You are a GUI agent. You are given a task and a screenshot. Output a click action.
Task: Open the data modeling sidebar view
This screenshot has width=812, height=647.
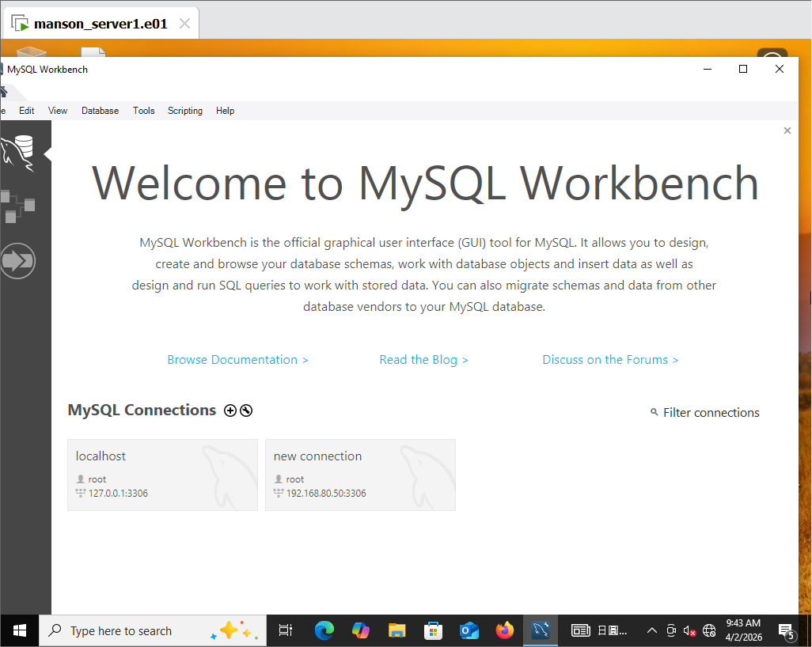click(x=19, y=206)
